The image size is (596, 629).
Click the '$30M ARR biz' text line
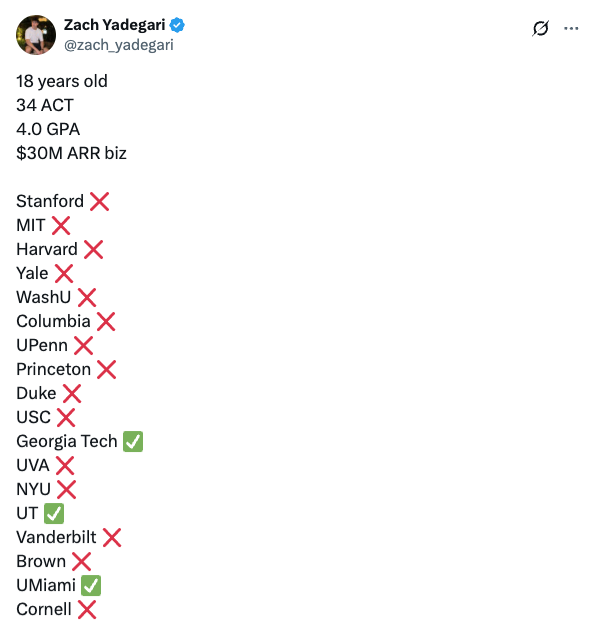[71, 153]
